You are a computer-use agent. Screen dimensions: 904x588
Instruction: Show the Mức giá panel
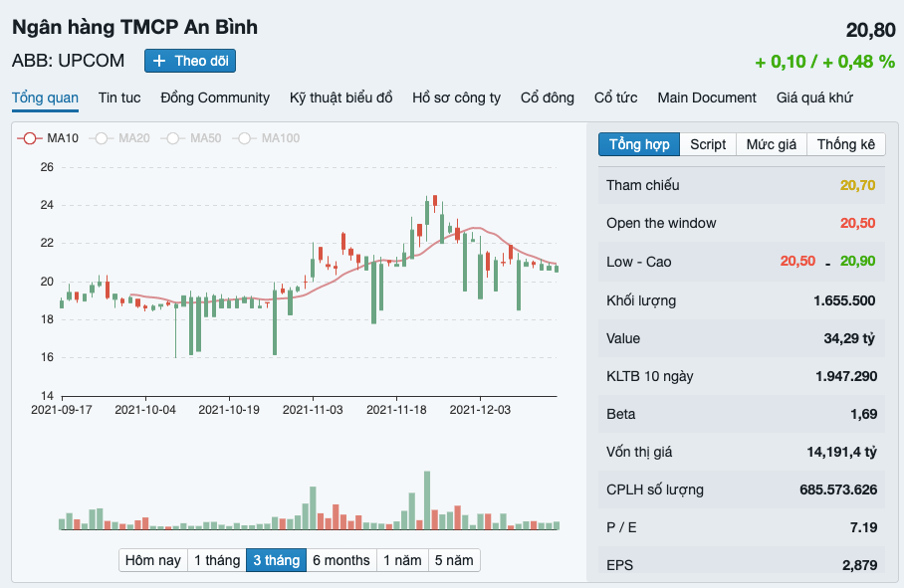pyautogui.click(x=772, y=144)
